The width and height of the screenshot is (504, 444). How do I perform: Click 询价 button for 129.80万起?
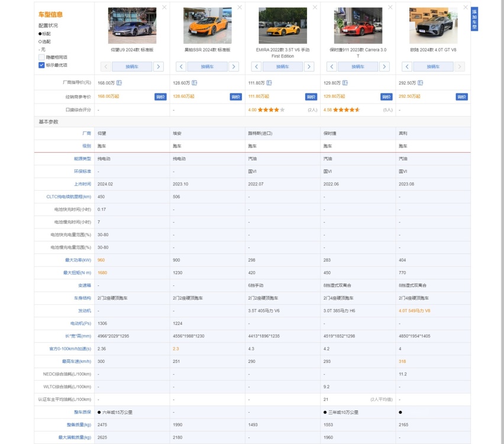point(386,96)
